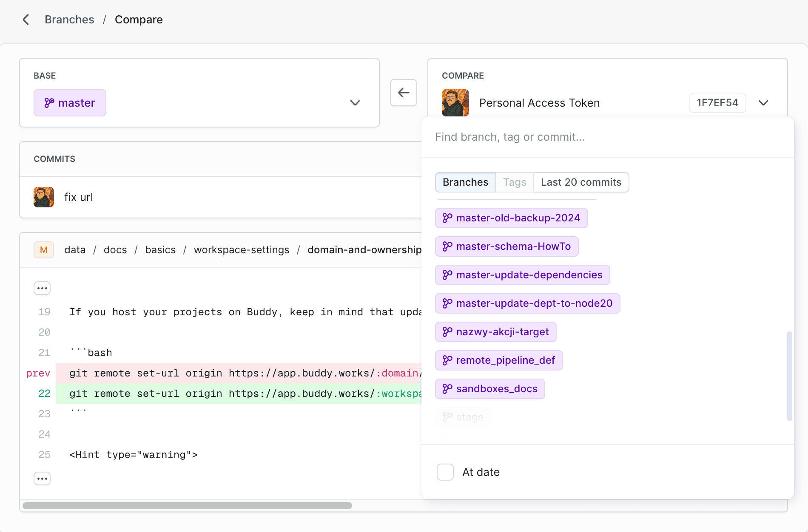Screen dimensions: 808x532
Task: Select branch master-old-backup-2024
Action: [x=512, y=218]
